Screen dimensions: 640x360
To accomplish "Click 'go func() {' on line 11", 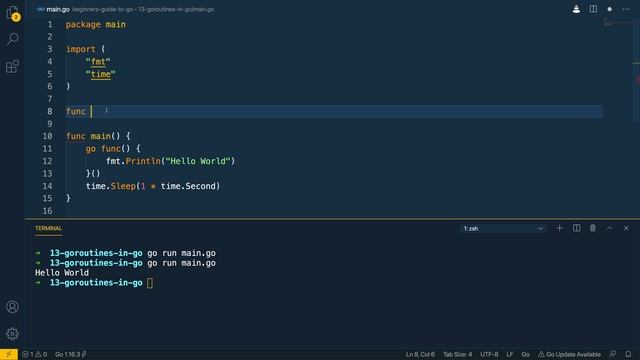I will pos(113,149).
